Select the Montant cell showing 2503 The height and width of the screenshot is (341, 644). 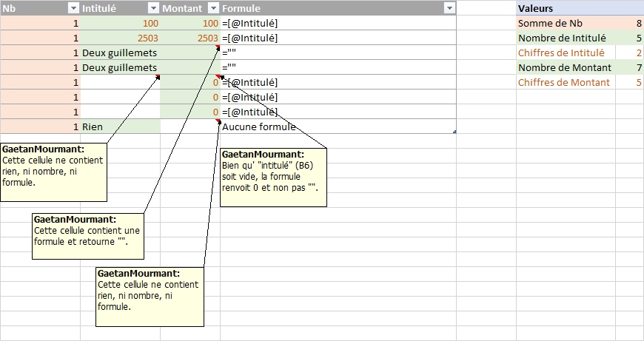(190, 38)
